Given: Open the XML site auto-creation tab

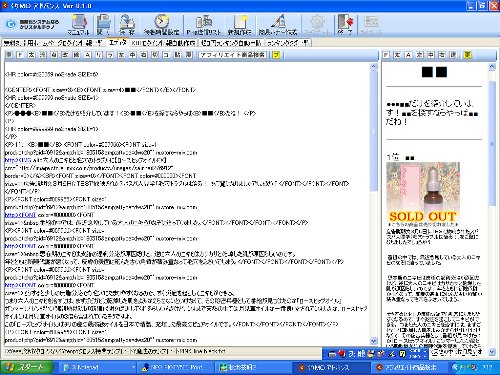Looking at the screenshot, I should (163, 43).
